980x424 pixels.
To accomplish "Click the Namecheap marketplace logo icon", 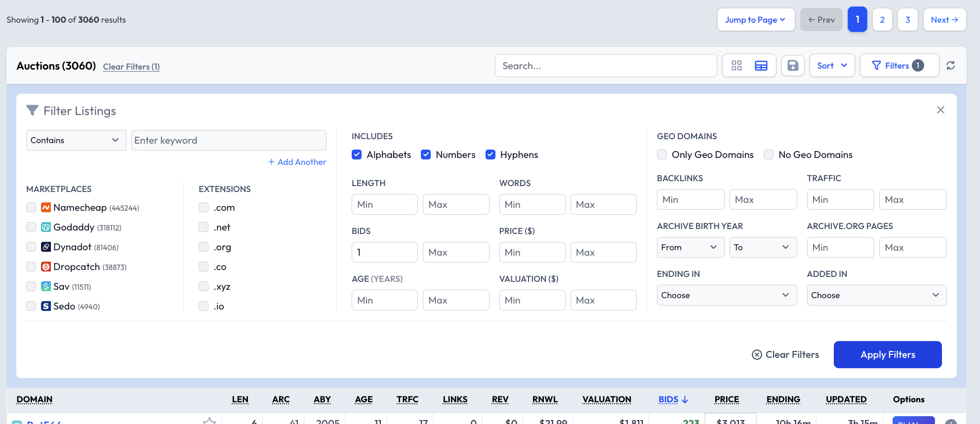I will coord(46,207).
